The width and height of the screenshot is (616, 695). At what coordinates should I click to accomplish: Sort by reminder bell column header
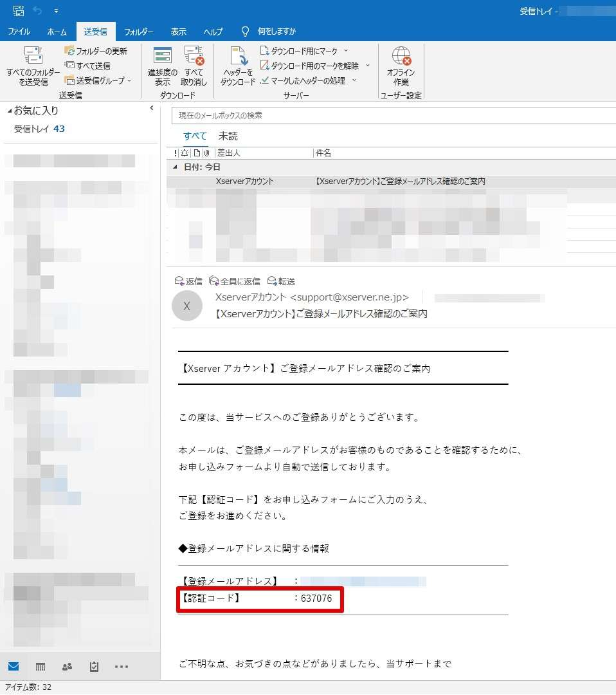pos(185,153)
